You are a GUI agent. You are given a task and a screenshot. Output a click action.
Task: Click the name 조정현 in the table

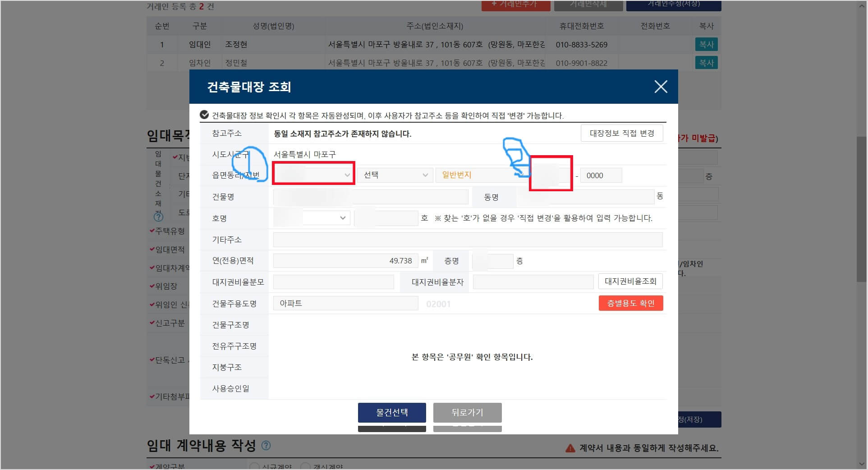(x=236, y=45)
